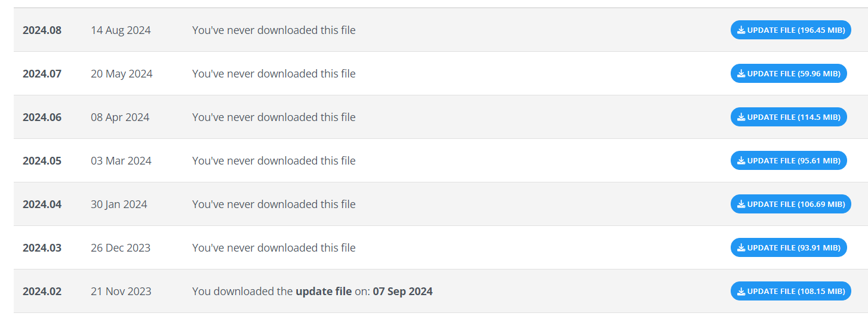Download the 59.96 MiB update file
This screenshot has height=316, width=868.
click(x=789, y=74)
